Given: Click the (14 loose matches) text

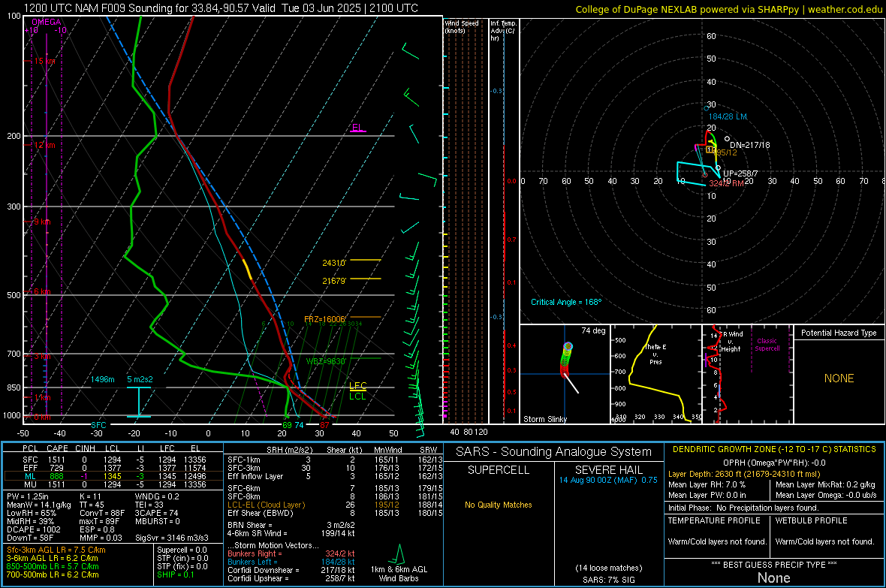Looking at the screenshot, I should [x=608, y=568].
